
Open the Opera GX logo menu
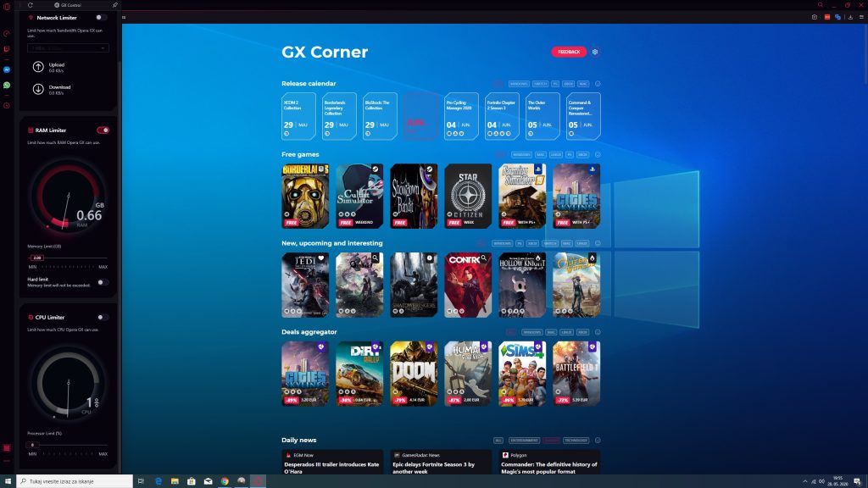tap(7, 7)
